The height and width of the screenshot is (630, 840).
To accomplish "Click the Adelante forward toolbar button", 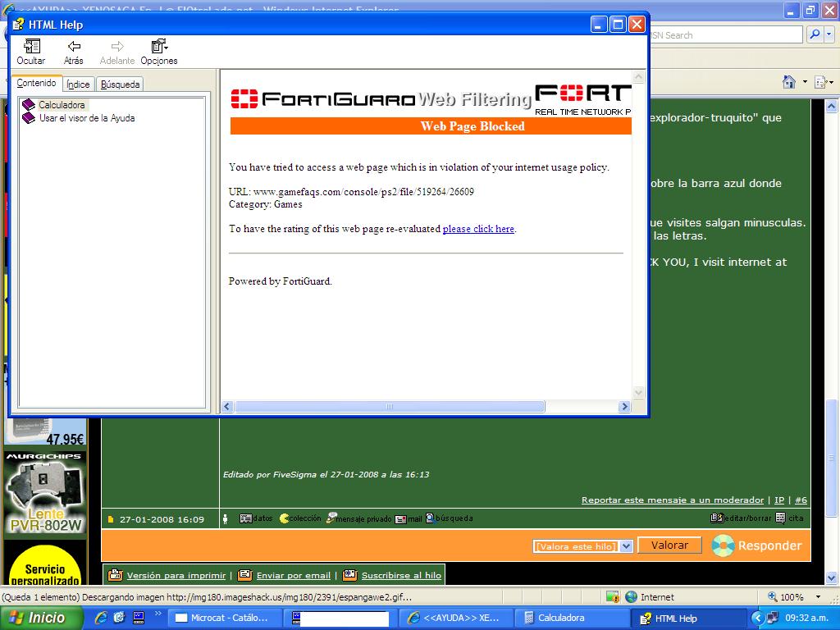I will tap(117, 52).
